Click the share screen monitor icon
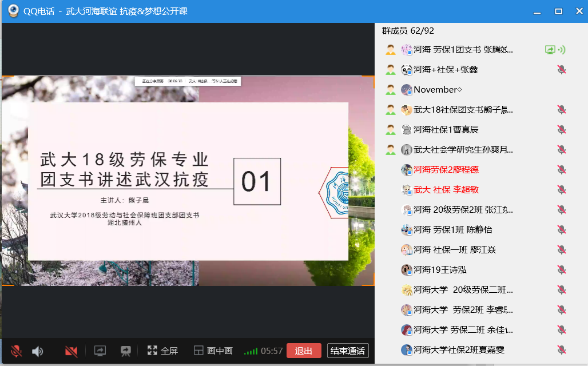Screen dimensions: 588x366 [x=100, y=351]
